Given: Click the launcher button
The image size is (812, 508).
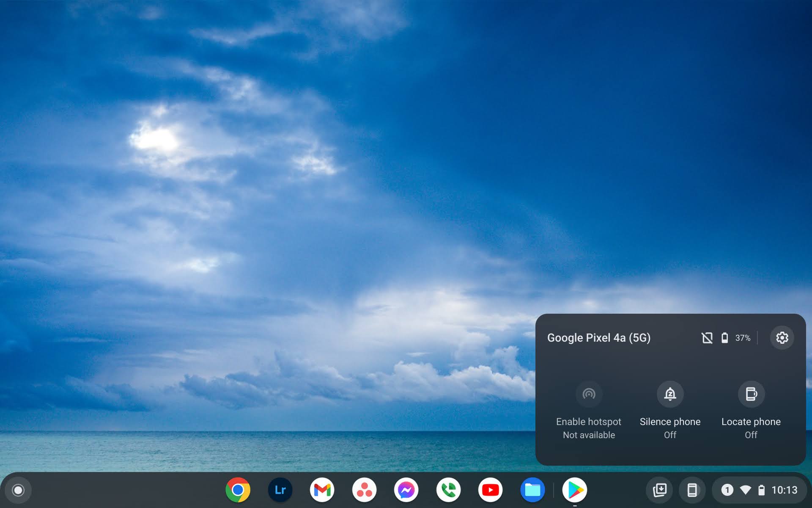Looking at the screenshot, I should tap(18, 490).
